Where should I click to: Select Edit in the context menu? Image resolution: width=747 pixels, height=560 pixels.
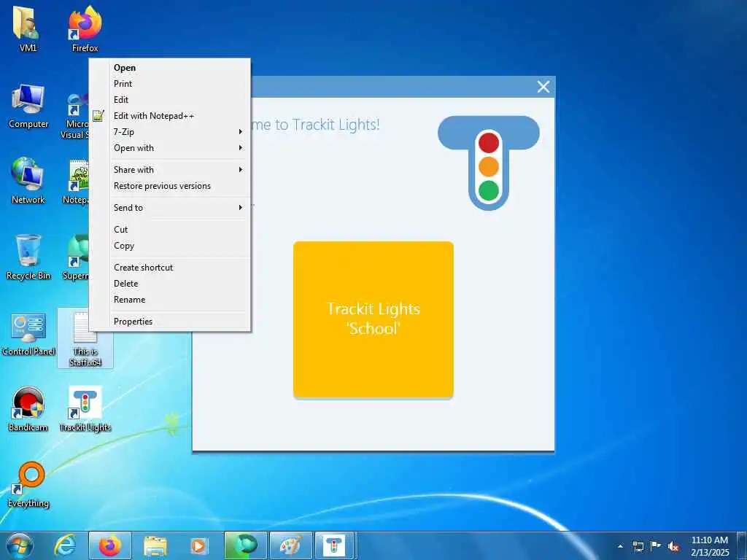click(x=170, y=100)
